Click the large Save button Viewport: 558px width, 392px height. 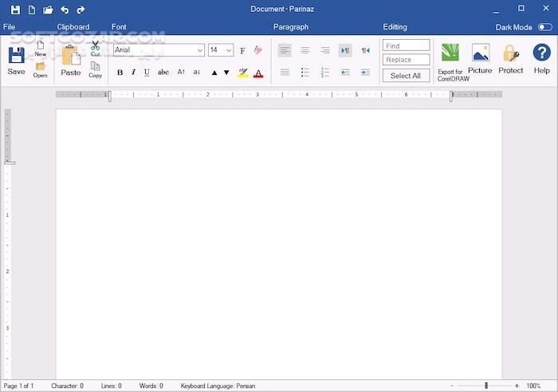click(16, 61)
